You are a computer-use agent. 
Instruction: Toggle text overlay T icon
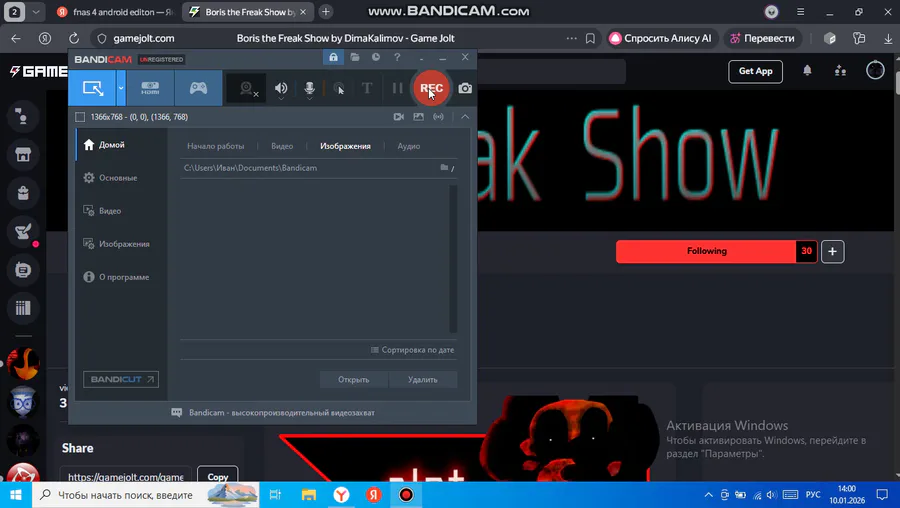coord(367,88)
